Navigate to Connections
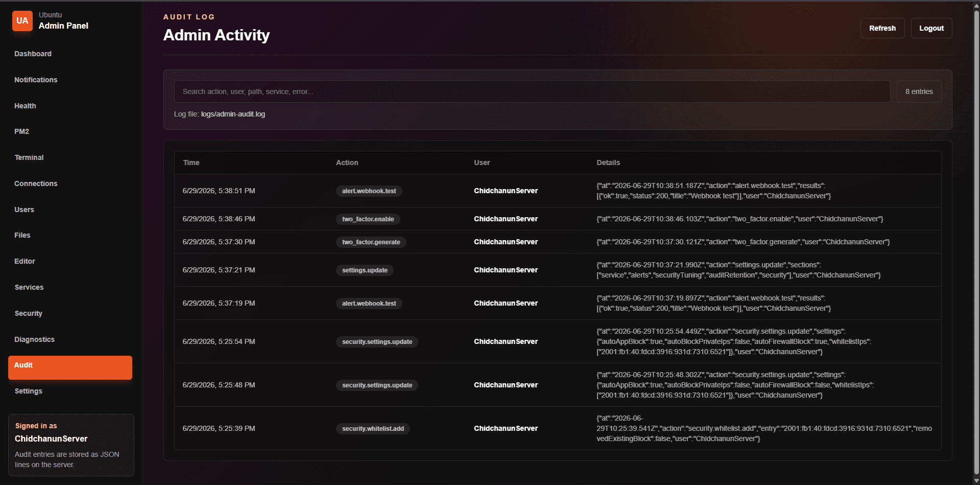 36,183
